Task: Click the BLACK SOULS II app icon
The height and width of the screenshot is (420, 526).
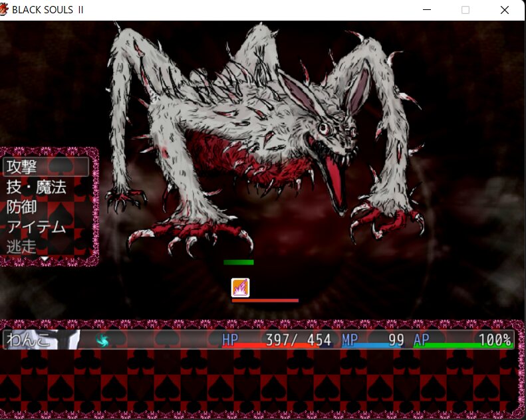Action: coord(3,9)
